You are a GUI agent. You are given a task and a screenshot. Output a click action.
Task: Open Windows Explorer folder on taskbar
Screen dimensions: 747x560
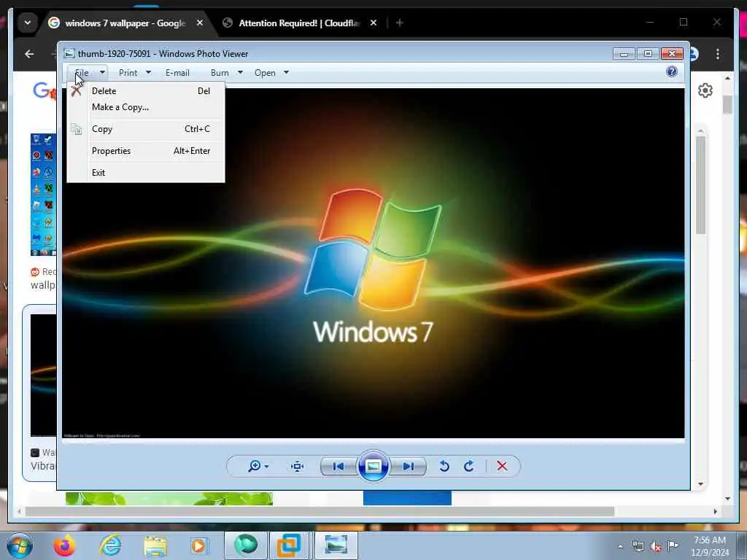156,546
